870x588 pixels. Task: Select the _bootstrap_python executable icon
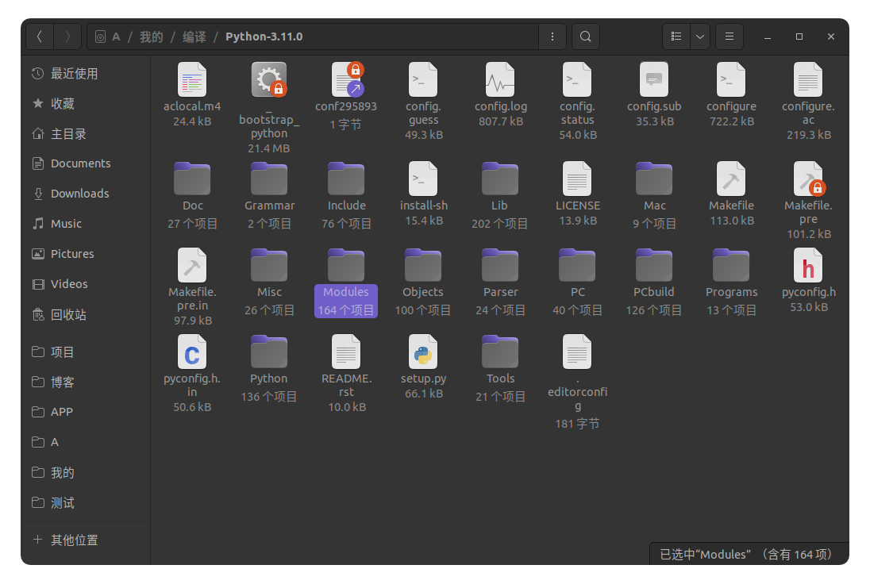click(269, 80)
